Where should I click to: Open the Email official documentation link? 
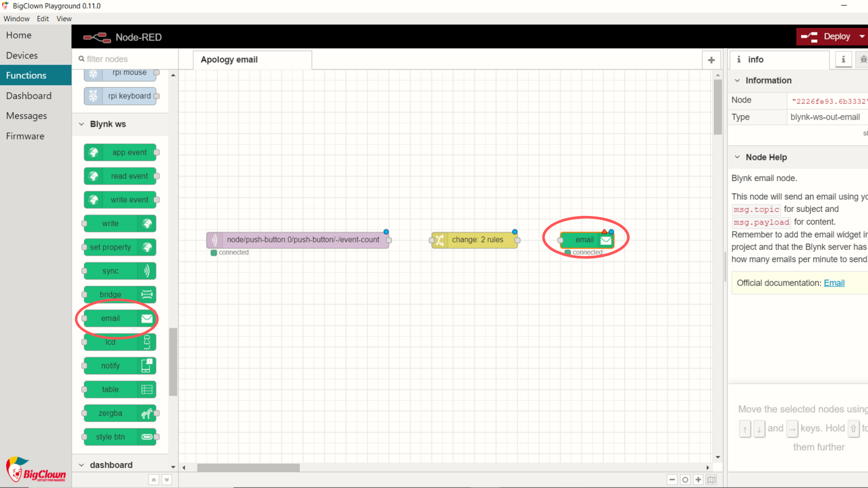click(x=834, y=283)
